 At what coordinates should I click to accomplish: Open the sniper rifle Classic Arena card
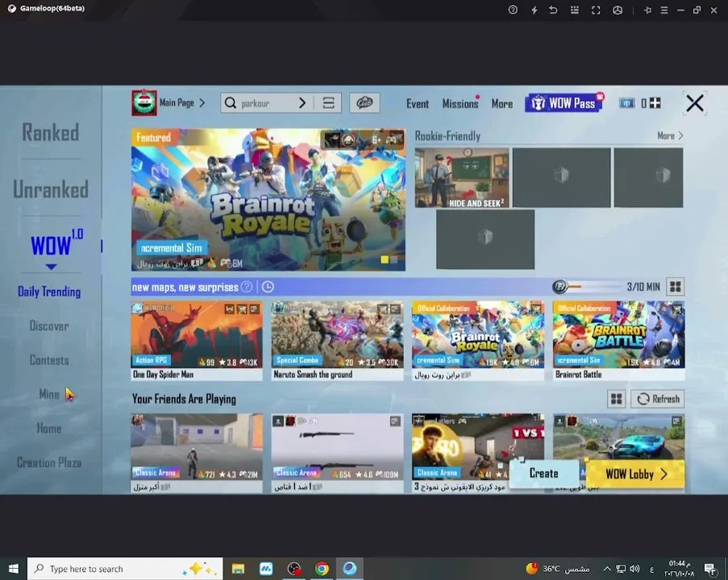pos(338,454)
